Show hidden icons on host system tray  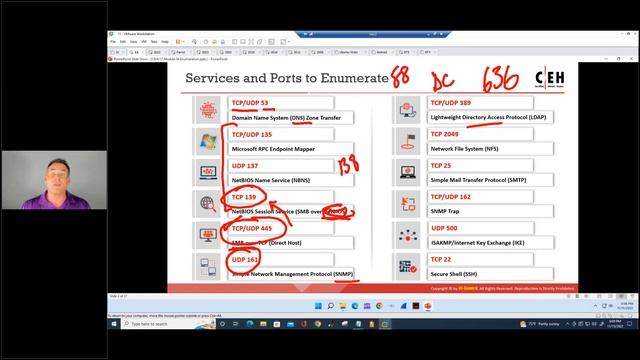567,324
